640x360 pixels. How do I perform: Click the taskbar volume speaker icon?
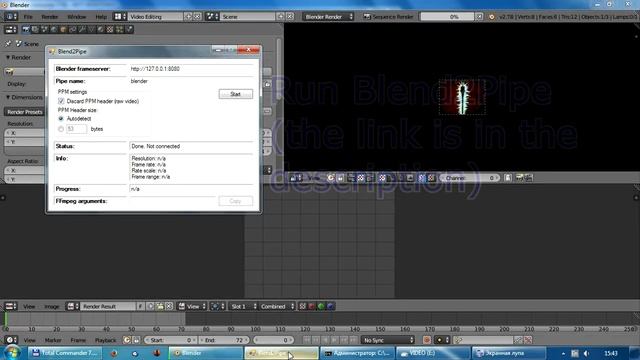(x=586, y=353)
